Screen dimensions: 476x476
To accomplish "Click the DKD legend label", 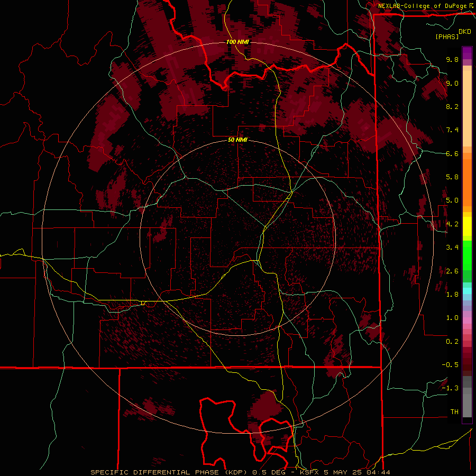I will (465, 32).
